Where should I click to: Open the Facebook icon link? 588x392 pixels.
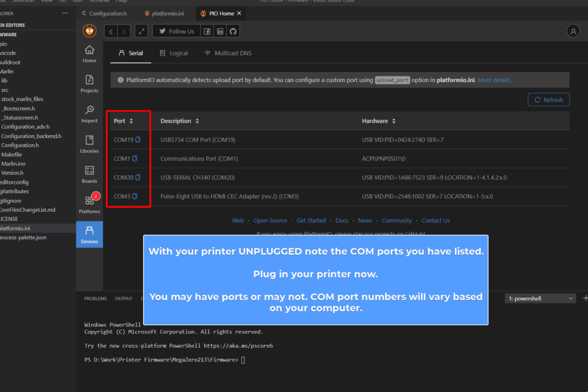pyautogui.click(x=207, y=32)
